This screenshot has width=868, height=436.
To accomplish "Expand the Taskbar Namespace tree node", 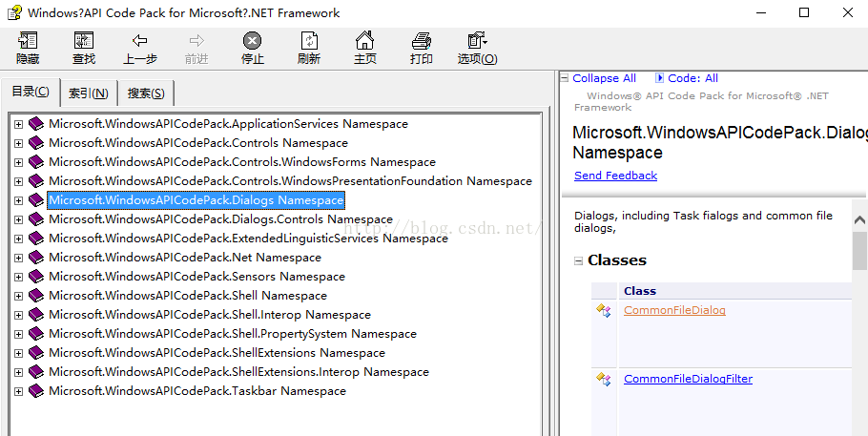I will (x=18, y=391).
